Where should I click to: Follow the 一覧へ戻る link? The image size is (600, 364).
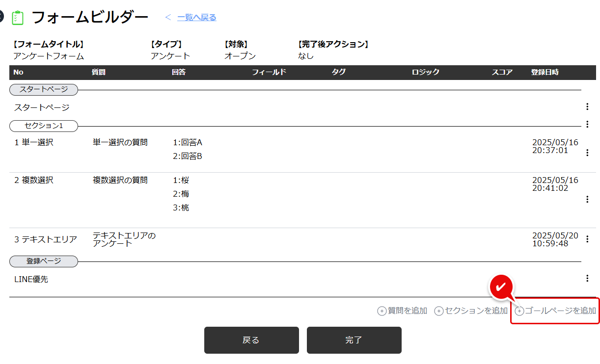click(x=196, y=18)
